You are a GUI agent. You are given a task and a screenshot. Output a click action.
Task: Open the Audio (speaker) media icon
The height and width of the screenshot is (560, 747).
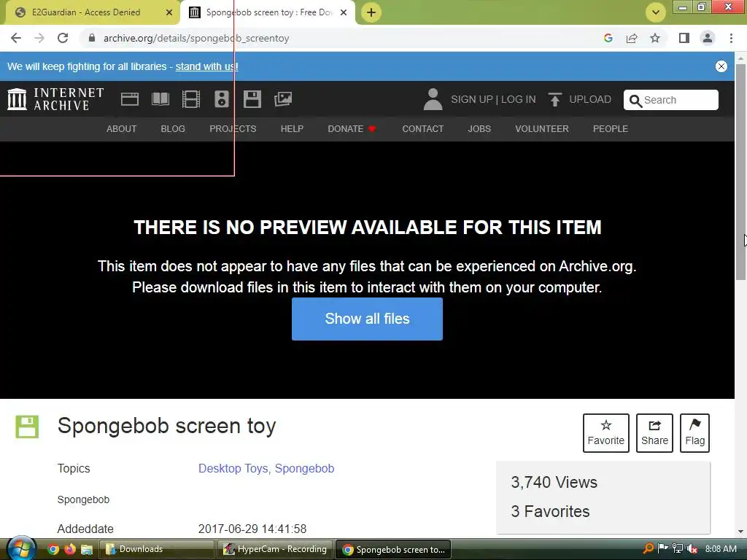tap(222, 99)
